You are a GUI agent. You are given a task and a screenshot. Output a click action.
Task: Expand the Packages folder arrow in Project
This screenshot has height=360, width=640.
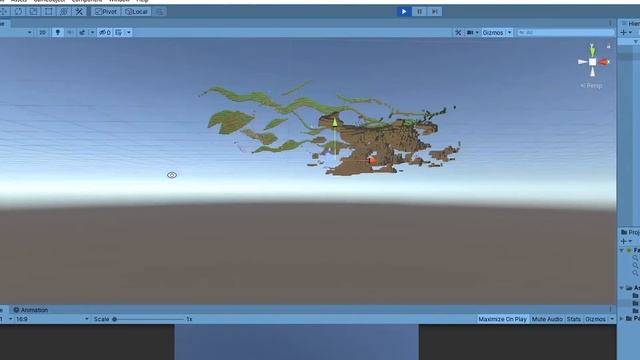click(x=622, y=318)
